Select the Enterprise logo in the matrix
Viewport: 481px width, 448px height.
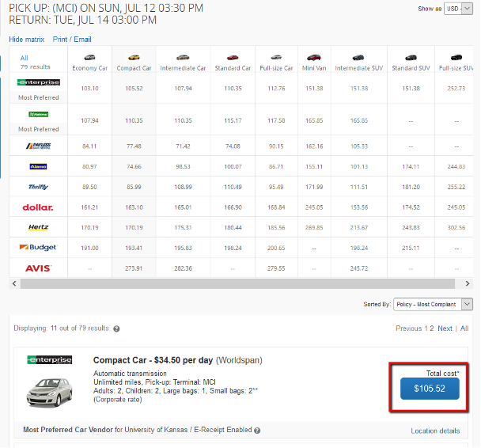(x=38, y=82)
